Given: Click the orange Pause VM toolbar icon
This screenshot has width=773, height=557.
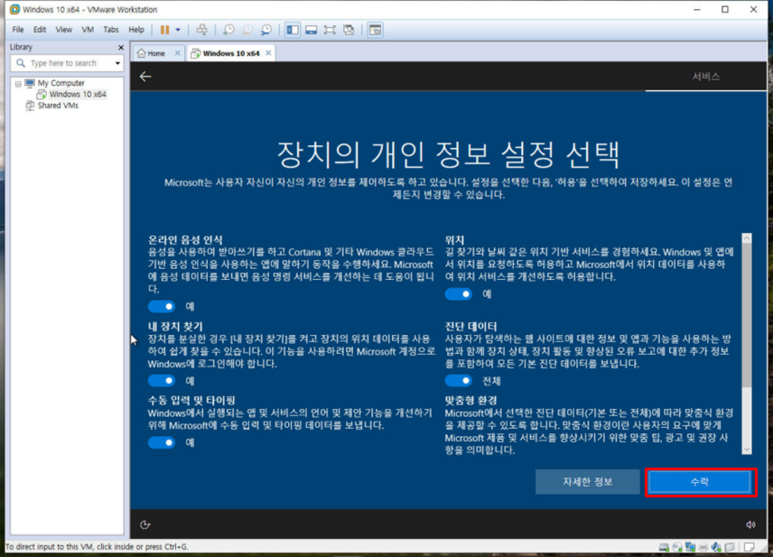Looking at the screenshot, I should [165, 30].
